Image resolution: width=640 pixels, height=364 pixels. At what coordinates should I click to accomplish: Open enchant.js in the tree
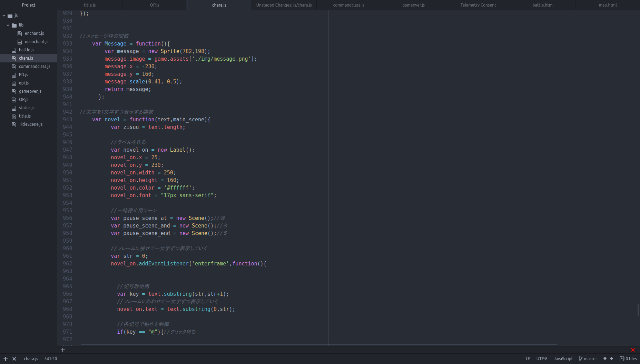tap(34, 33)
